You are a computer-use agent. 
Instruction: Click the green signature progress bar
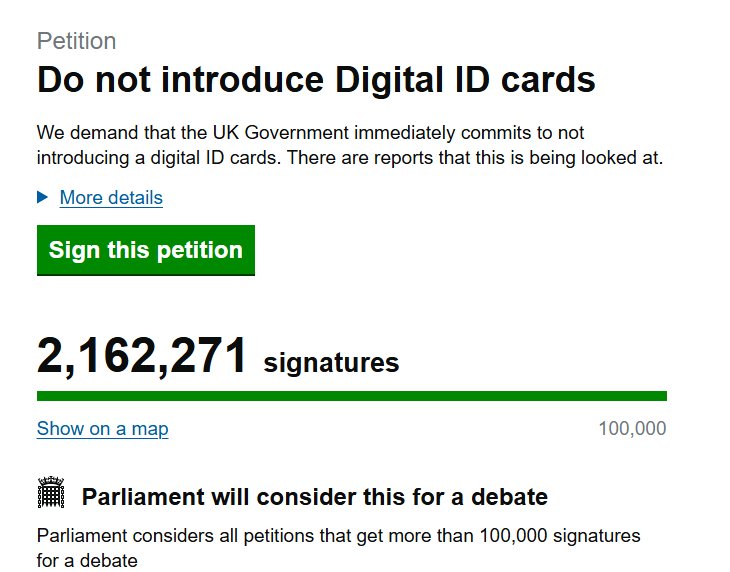tap(352, 396)
